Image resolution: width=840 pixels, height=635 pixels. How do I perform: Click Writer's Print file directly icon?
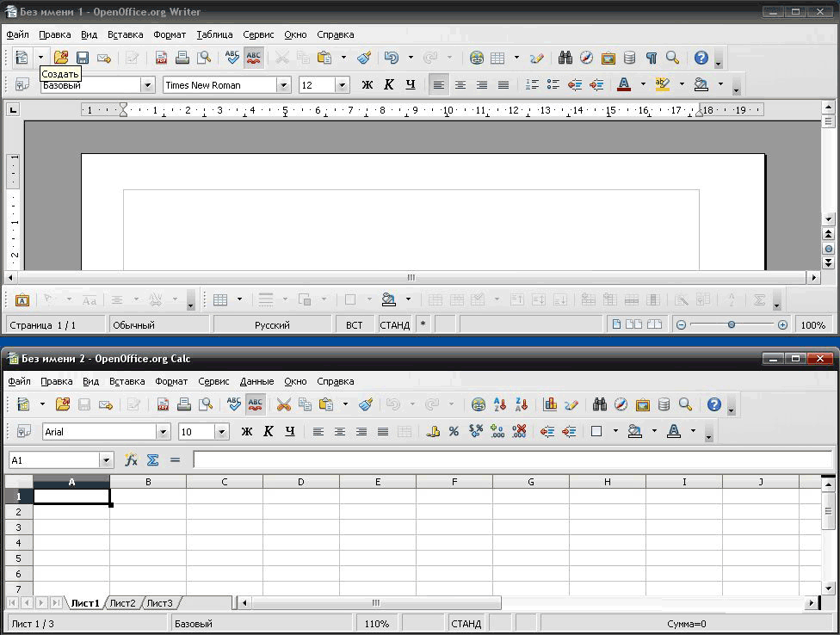(x=182, y=58)
